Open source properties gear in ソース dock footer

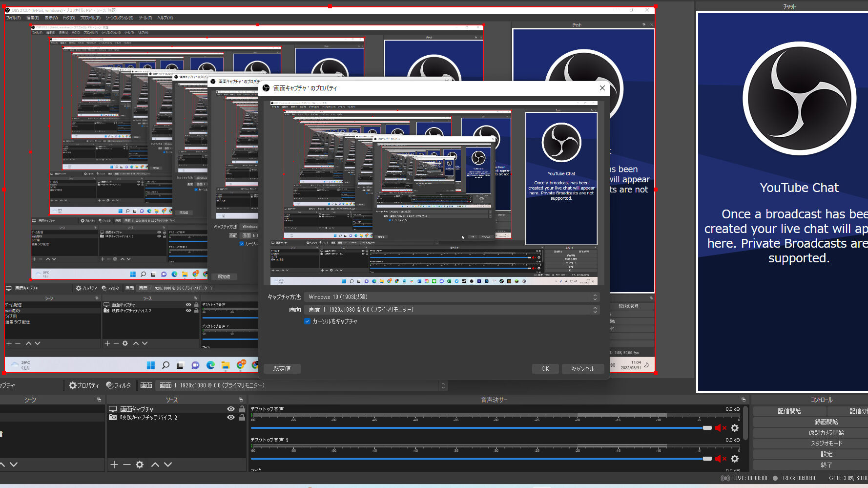coord(140,465)
